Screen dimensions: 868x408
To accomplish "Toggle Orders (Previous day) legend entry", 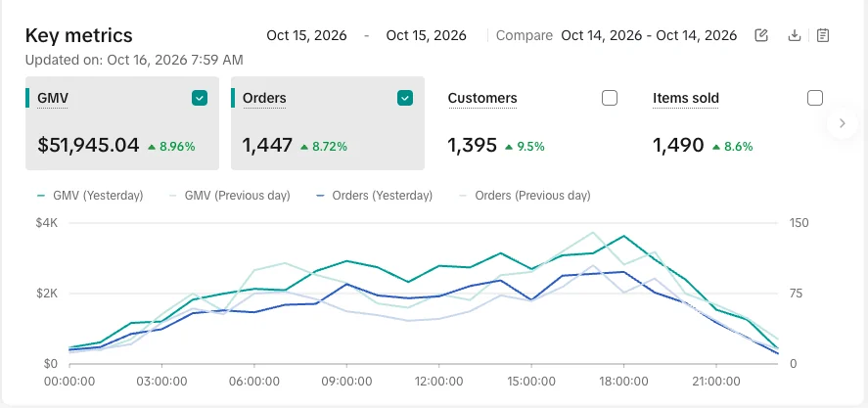I will point(525,196).
